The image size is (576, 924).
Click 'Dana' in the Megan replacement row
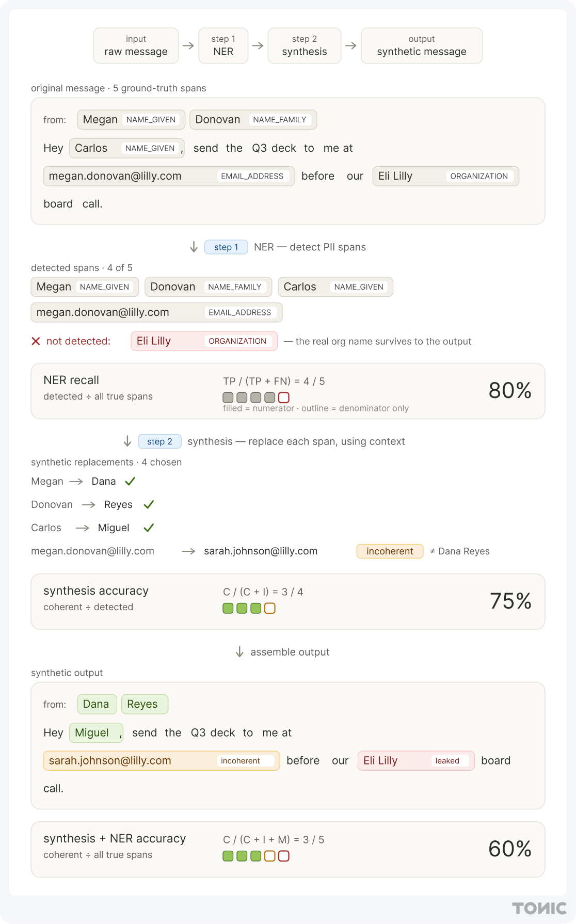pyautogui.click(x=104, y=481)
